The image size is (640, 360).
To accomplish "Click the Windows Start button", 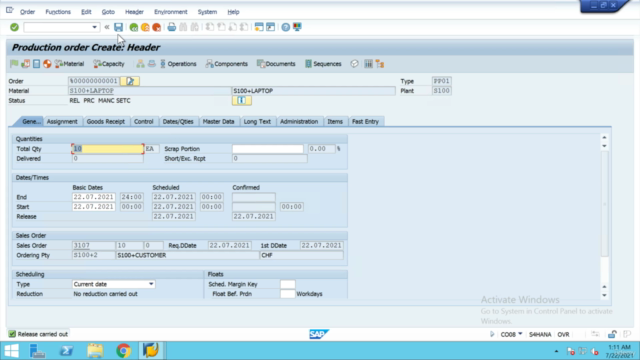I will pyautogui.click(x=11, y=351).
